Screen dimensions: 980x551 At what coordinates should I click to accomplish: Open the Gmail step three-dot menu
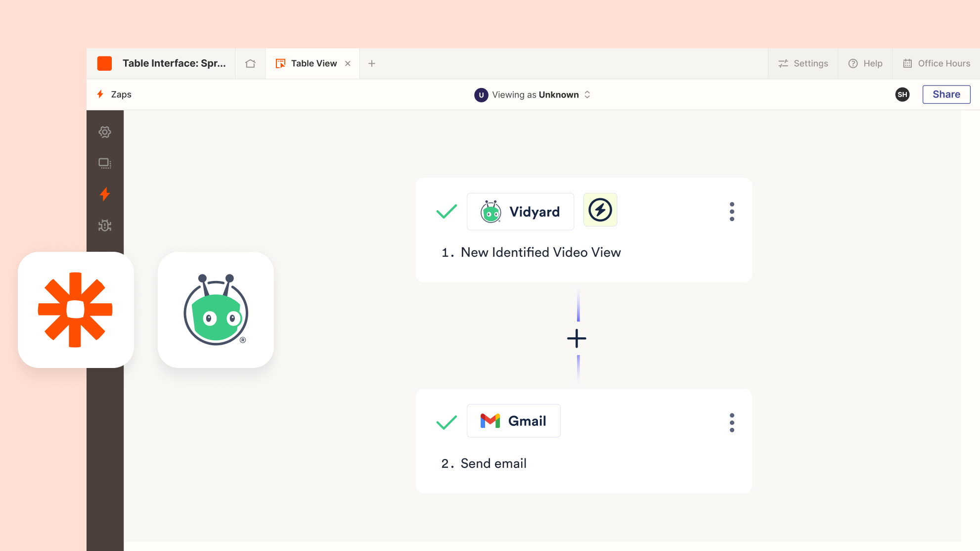coord(732,423)
